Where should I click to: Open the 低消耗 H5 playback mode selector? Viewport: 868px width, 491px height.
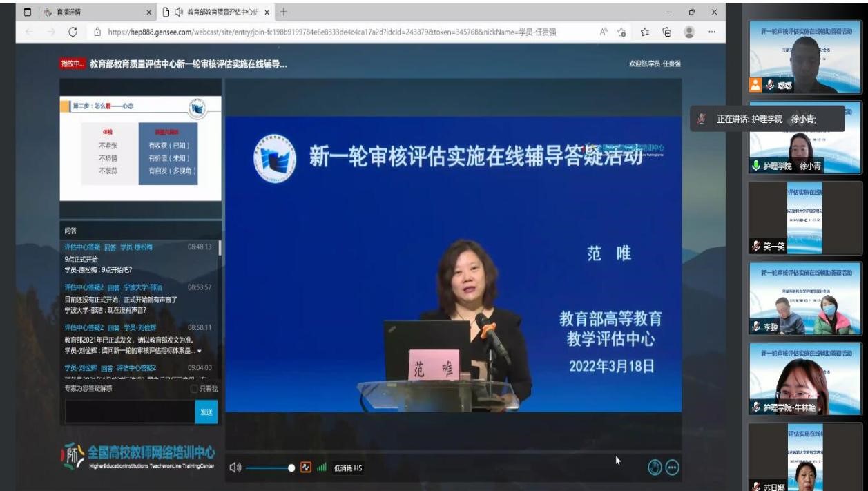point(348,468)
